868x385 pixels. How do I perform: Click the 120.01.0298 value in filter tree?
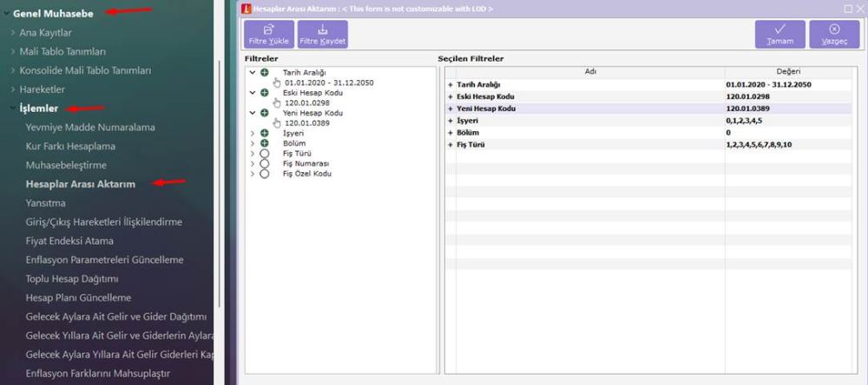[x=307, y=103]
